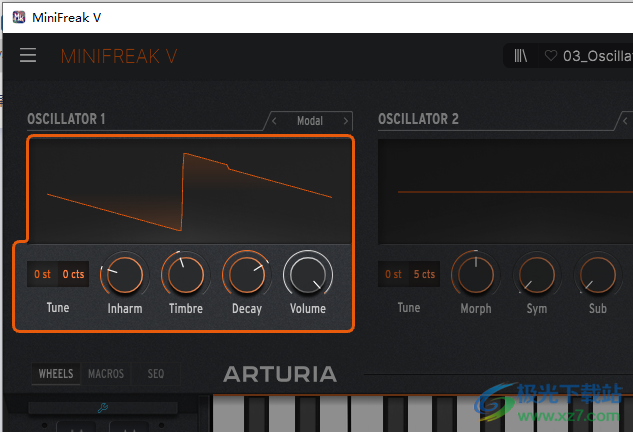Click the Oscillator 1 Volume knob
This screenshot has width=633, height=432.
(x=308, y=275)
